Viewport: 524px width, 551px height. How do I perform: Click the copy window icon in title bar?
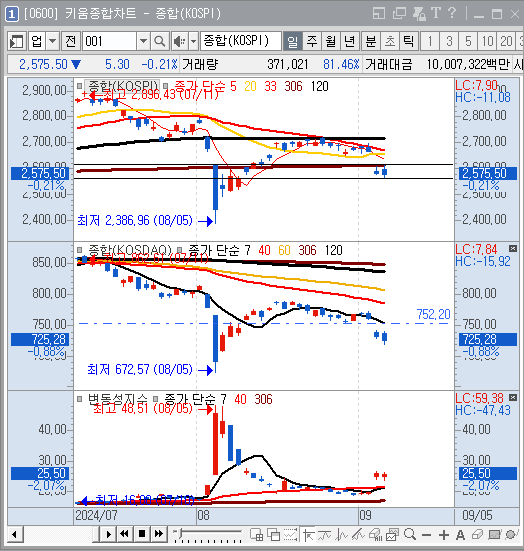point(399,14)
